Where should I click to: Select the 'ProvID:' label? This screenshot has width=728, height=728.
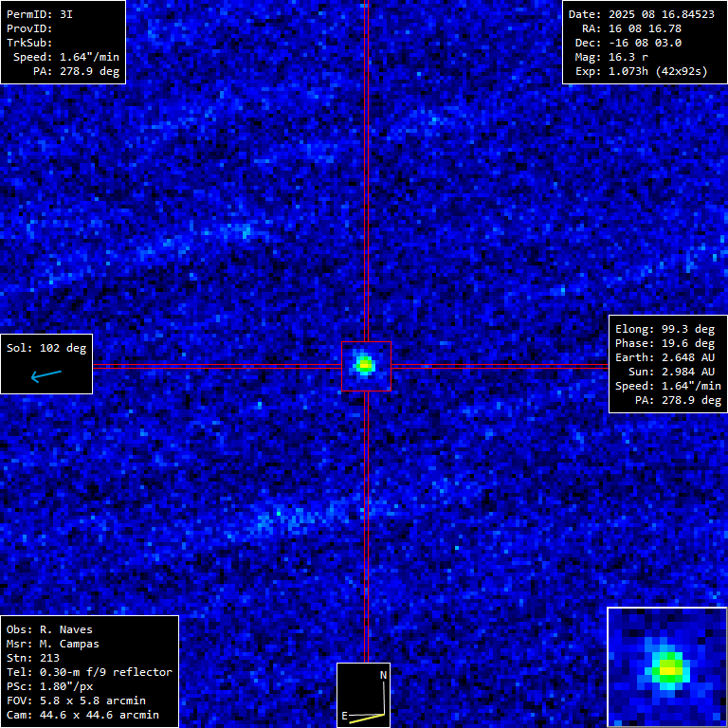[29, 28]
